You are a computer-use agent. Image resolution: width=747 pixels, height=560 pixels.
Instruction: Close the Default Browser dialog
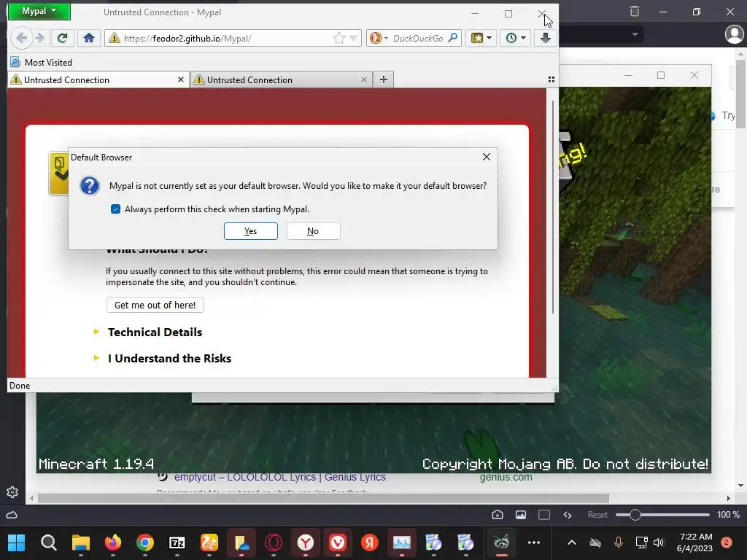pos(487,157)
